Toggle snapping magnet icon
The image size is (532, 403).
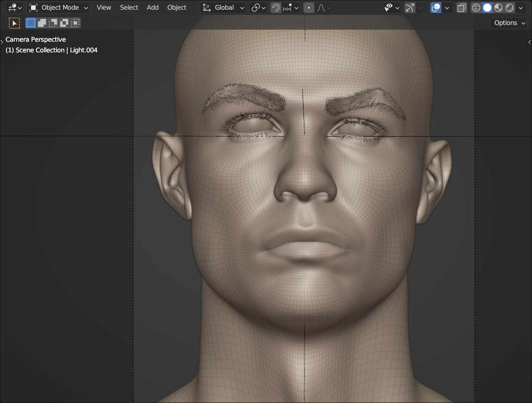click(x=276, y=7)
